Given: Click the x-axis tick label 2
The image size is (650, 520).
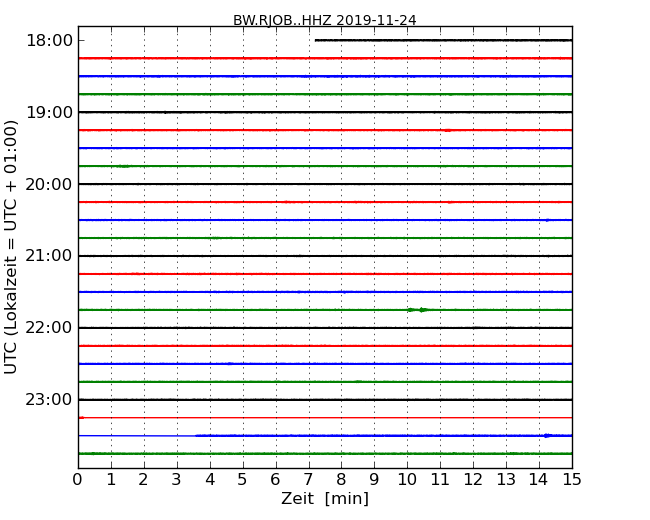Looking at the screenshot, I should (144, 479).
